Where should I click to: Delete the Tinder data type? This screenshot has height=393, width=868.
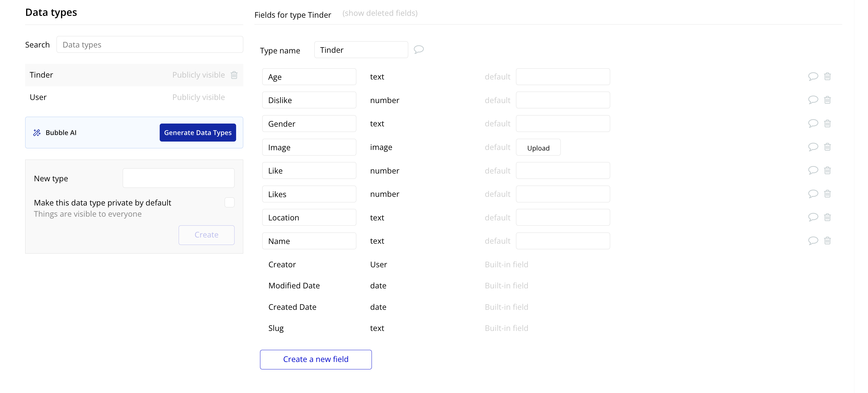point(234,75)
